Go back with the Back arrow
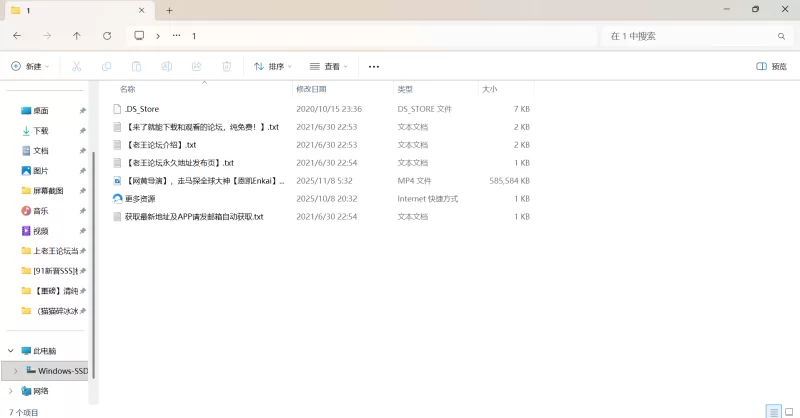This screenshot has height=418, width=800. click(17, 36)
